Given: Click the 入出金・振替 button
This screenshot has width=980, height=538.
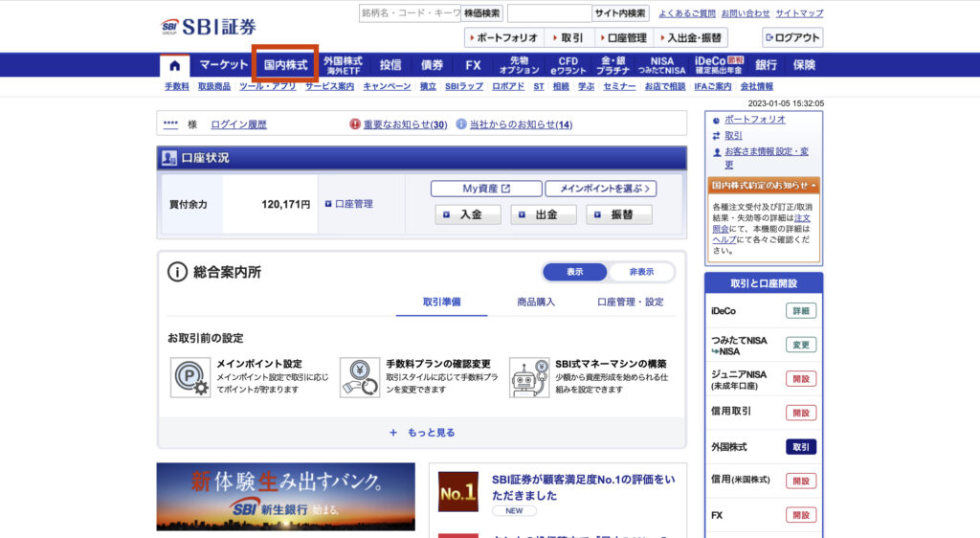Looking at the screenshot, I should (691, 37).
